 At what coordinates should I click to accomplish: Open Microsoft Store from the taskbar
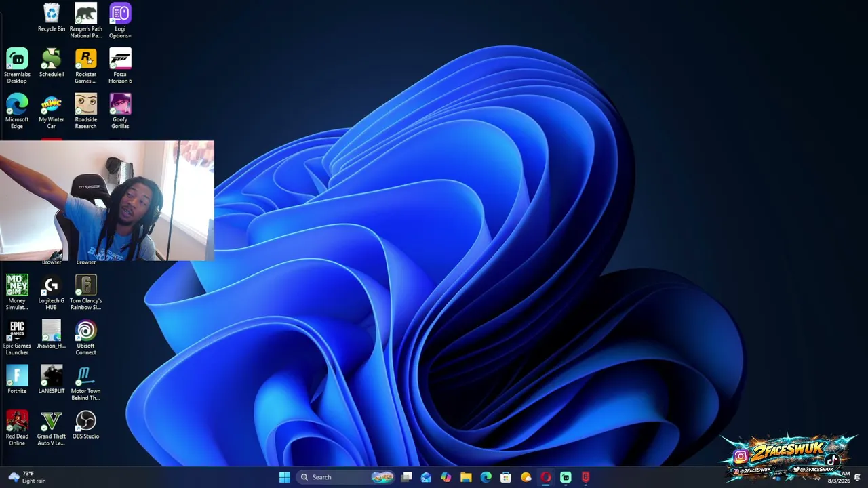(506, 477)
